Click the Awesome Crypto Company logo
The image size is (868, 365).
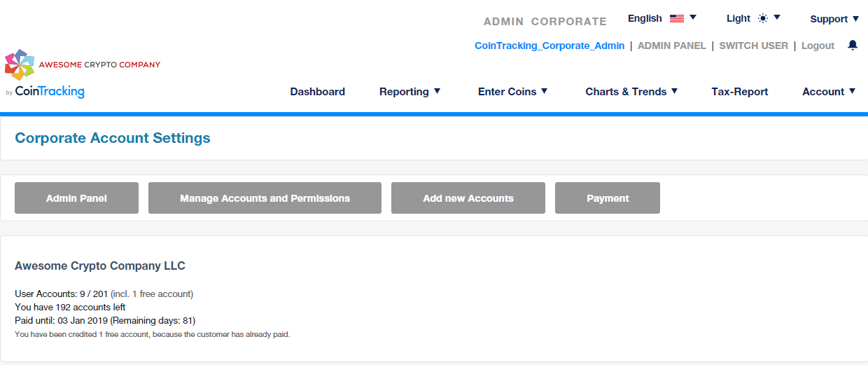point(83,64)
